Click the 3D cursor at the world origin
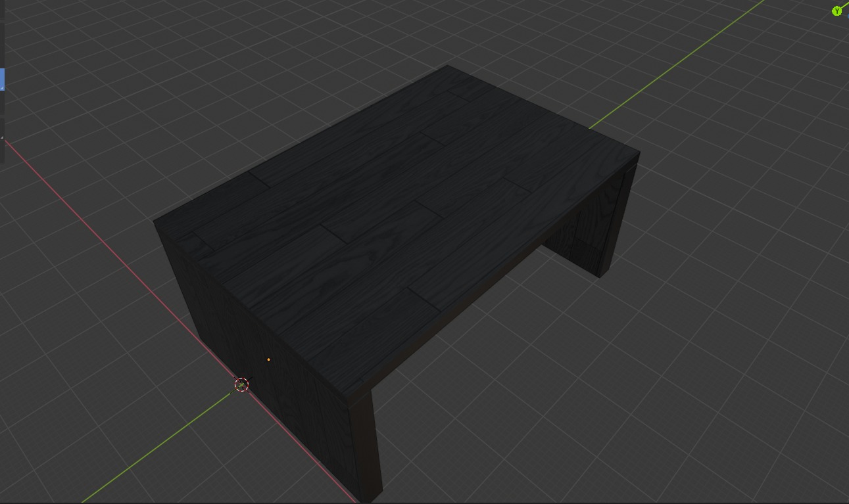This screenshot has height=504, width=849. (x=242, y=384)
